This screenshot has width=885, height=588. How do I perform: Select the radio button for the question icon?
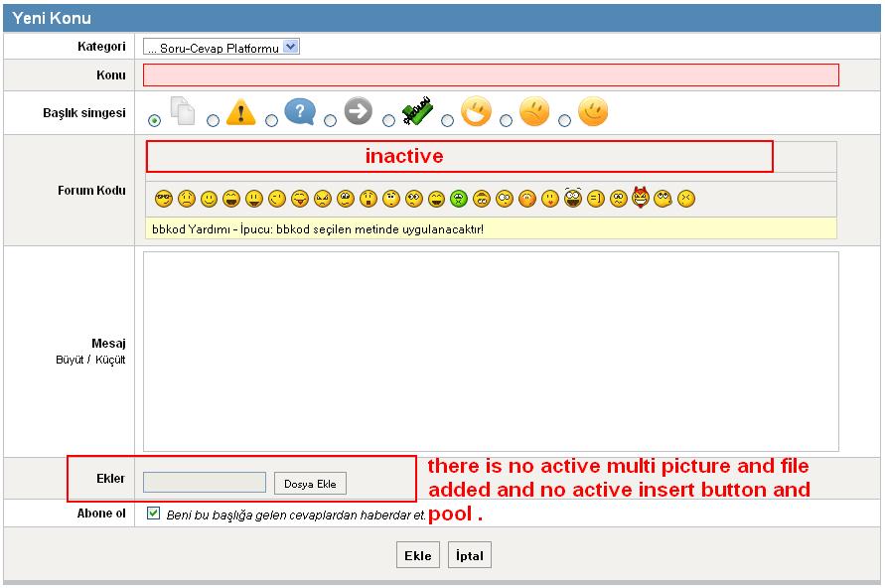271,121
